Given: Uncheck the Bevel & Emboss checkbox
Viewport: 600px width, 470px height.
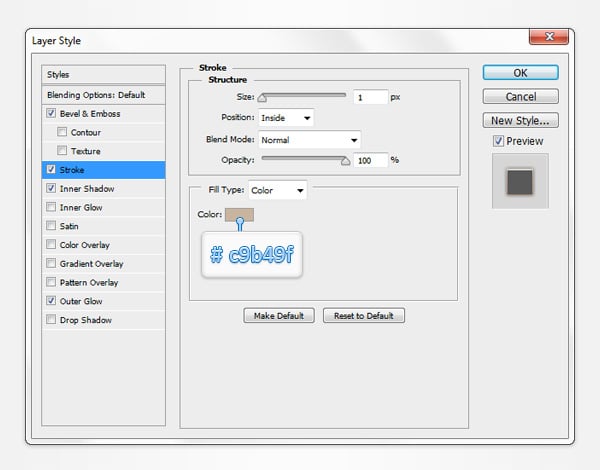Looking at the screenshot, I should point(51,114).
